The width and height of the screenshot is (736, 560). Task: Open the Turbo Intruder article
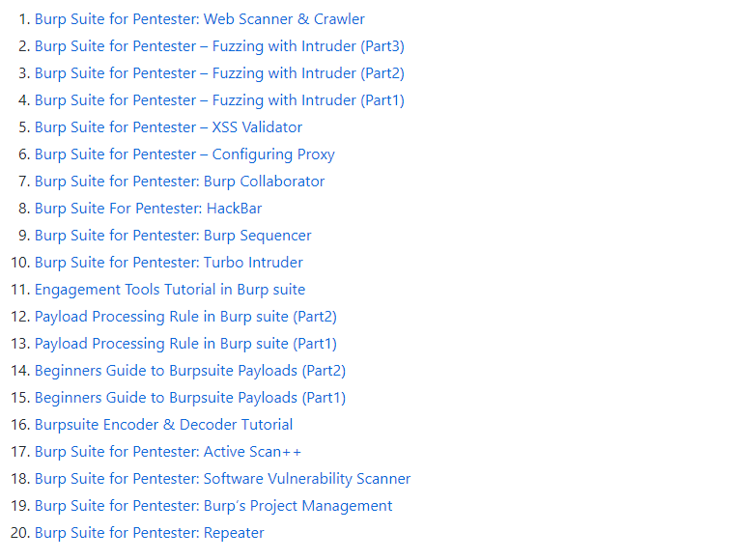168,263
